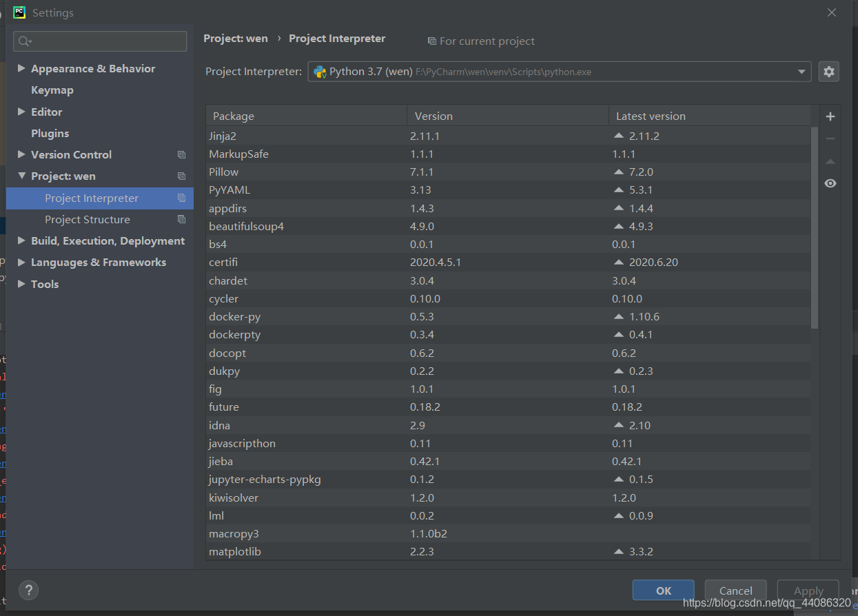Expand the Version Control section

(21, 154)
